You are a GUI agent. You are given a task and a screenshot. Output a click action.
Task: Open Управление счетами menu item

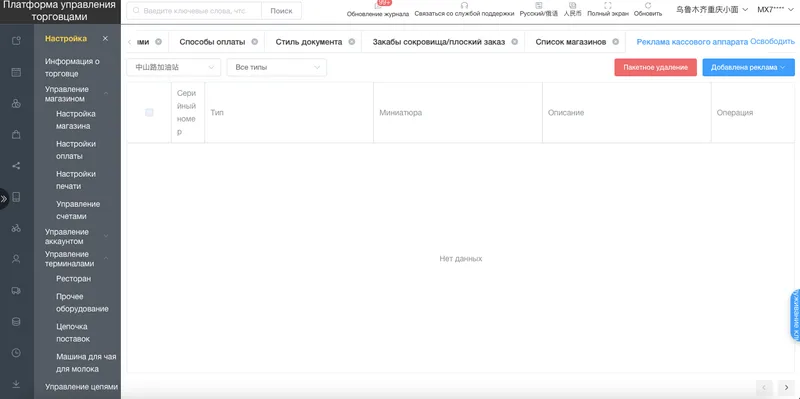pyautogui.click(x=78, y=210)
